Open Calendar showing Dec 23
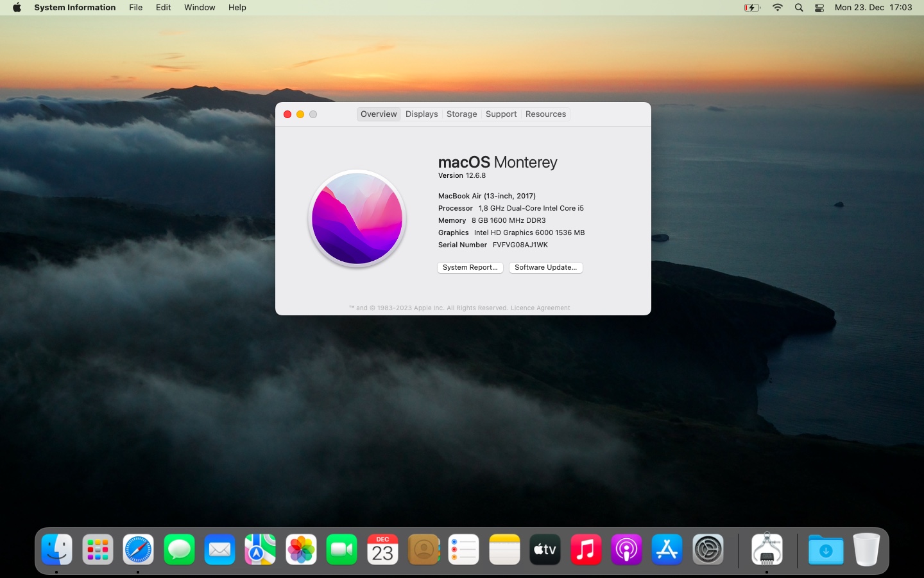Viewport: 924px width, 578px height. pyautogui.click(x=383, y=550)
